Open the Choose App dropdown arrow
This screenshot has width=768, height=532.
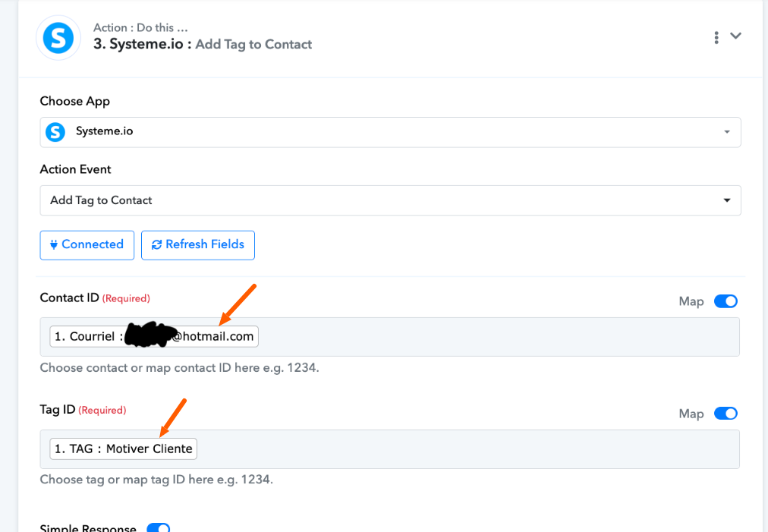727,132
